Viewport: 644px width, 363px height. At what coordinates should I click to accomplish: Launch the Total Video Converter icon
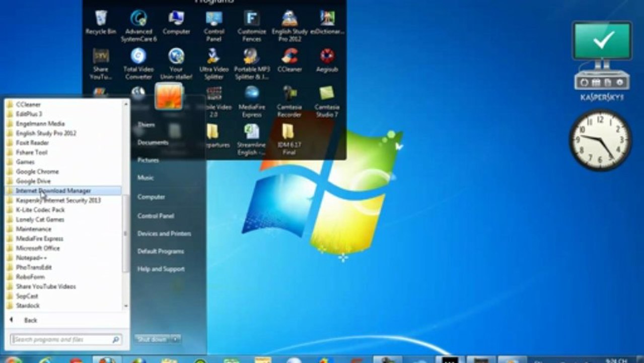click(138, 64)
